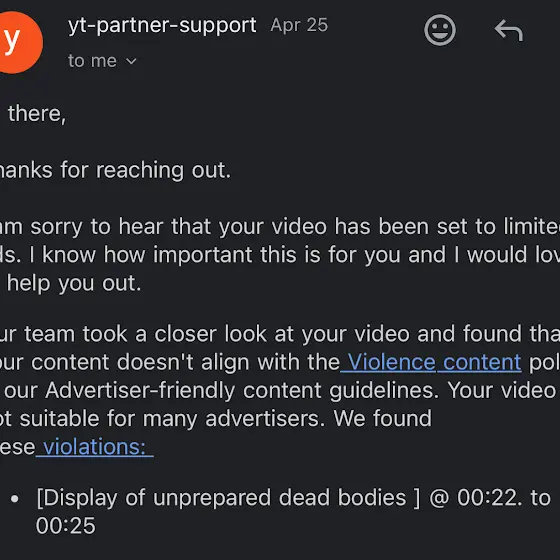
Task: Open the Violence content policy link
Action: [x=431, y=362]
